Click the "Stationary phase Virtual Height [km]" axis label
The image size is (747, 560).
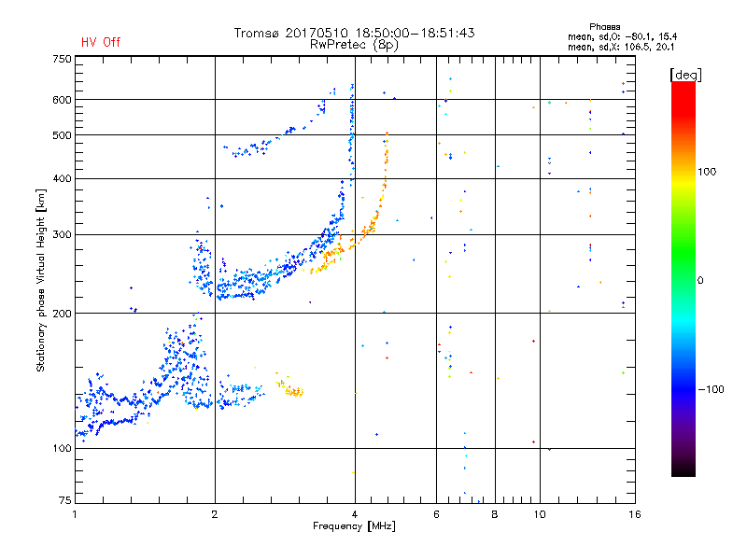(41, 280)
